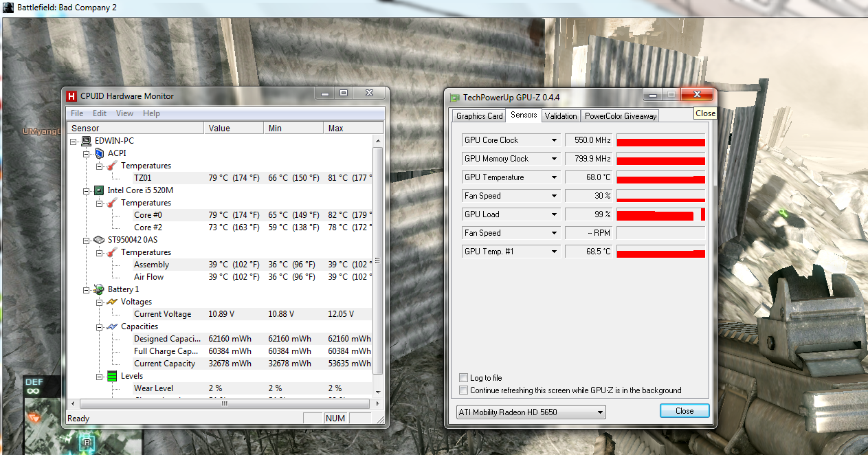The width and height of the screenshot is (868, 455).
Task: Collapse the EDWIN-PC tree node
Action: (74, 141)
